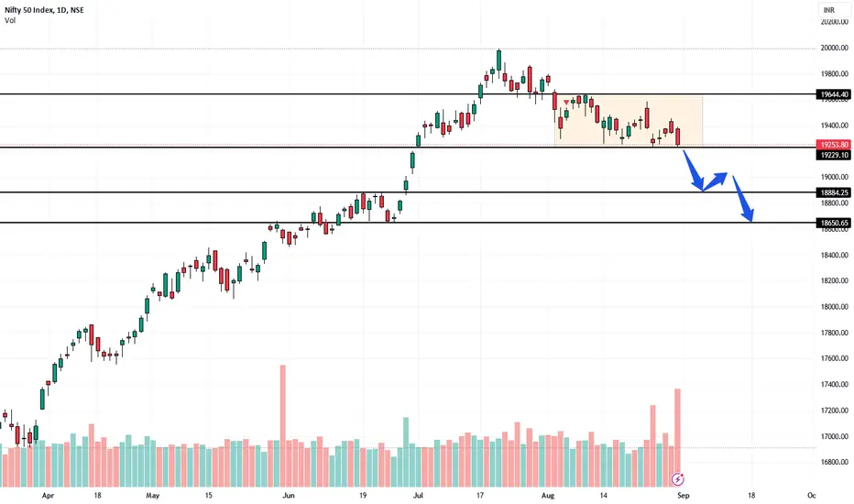
Task: Click the tallest volume bar near Jun
Action: [x=282, y=425]
